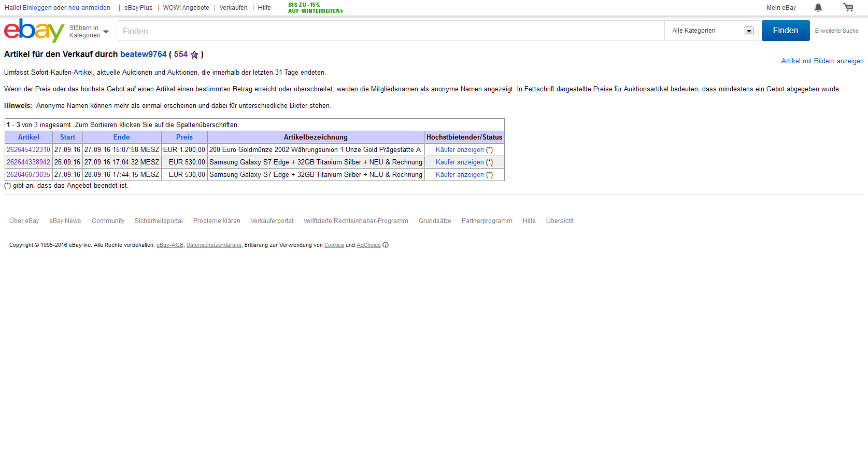Open Erweiterte Suche link
Screen dimensions: 868x471
(x=836, y=31)
